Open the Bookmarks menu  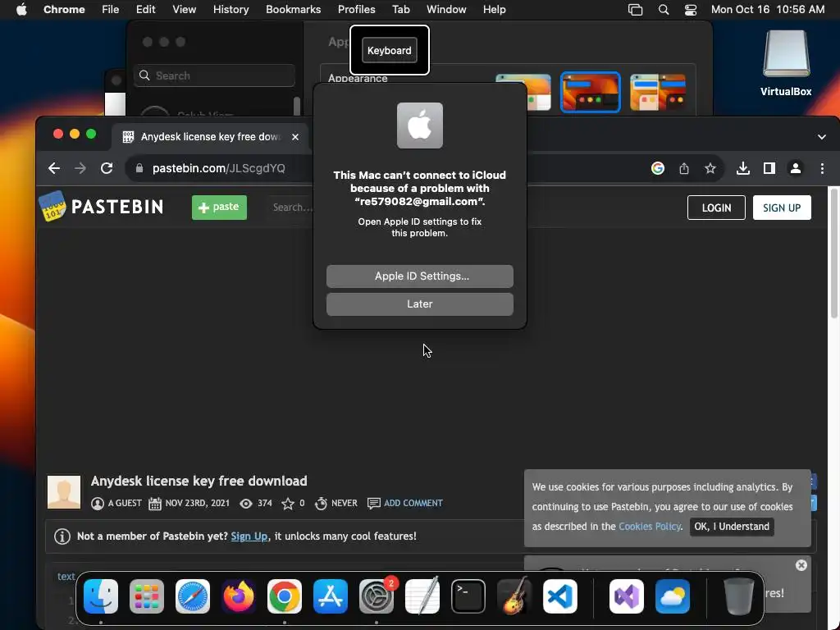(293, 10)
